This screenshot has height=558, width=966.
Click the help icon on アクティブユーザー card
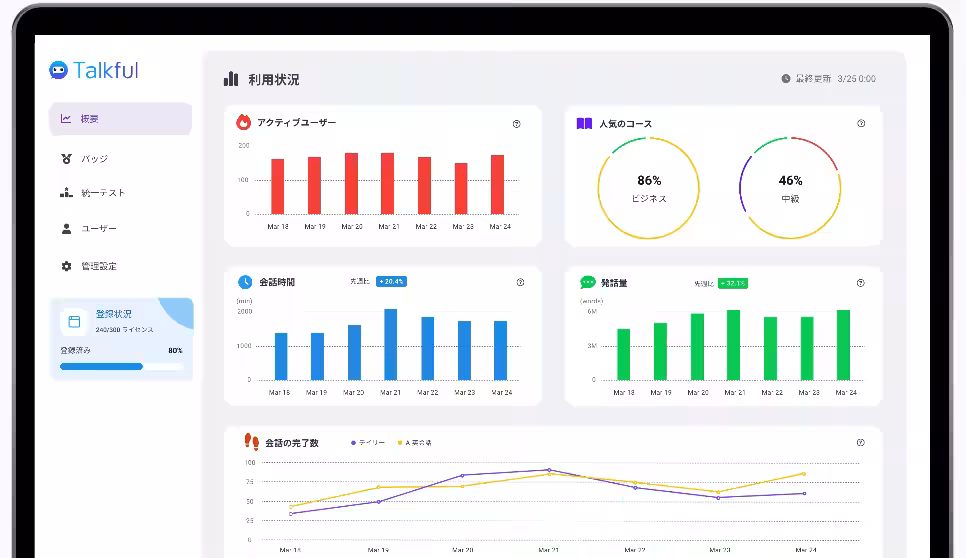tap(517, 124)
